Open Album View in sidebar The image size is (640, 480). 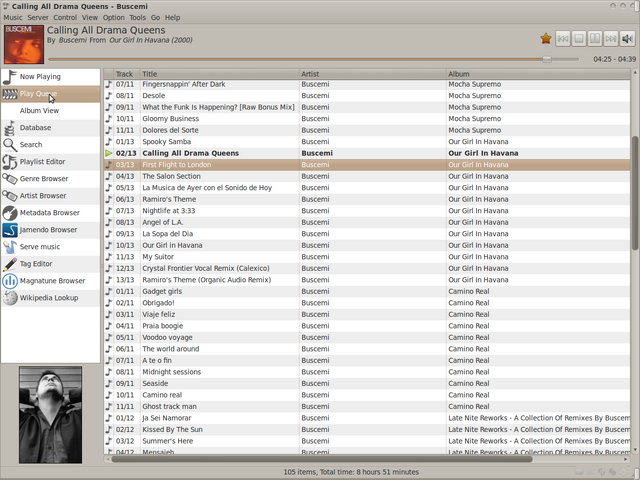pyautogui.click(x=51, y=111)
